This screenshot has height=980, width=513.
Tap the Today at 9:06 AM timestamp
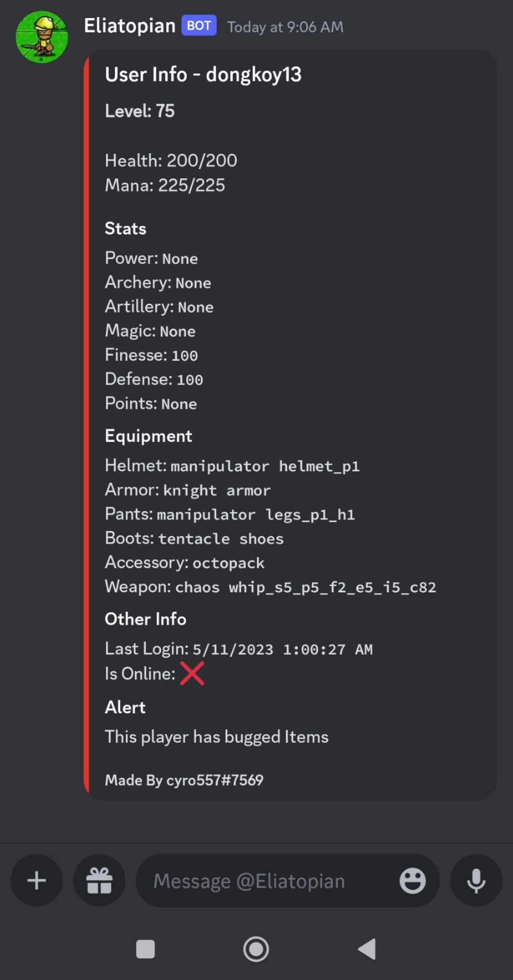coord(285,27)
